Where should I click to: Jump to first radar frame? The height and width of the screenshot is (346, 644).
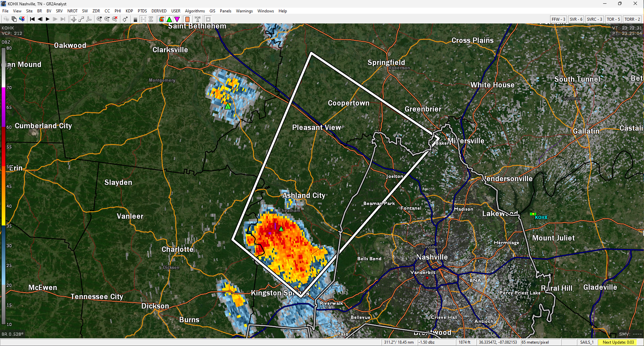32,19
